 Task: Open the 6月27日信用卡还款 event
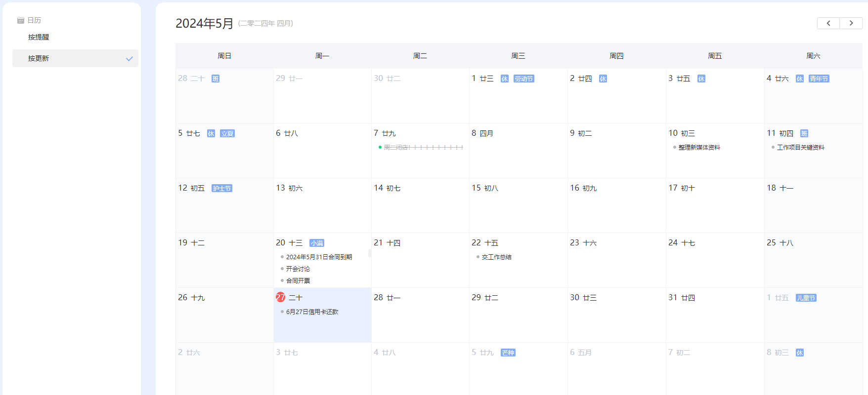(x=312, y=312)
